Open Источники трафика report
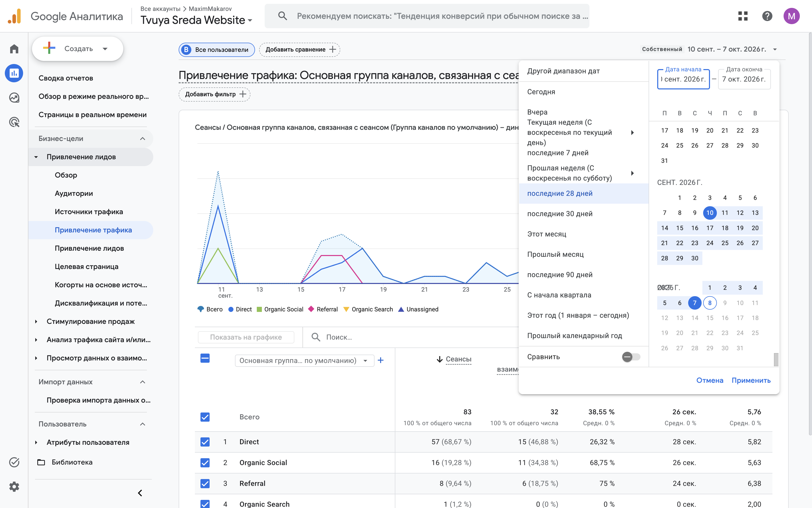Viewport: 812px width, 508px height. tap(89, 212)
